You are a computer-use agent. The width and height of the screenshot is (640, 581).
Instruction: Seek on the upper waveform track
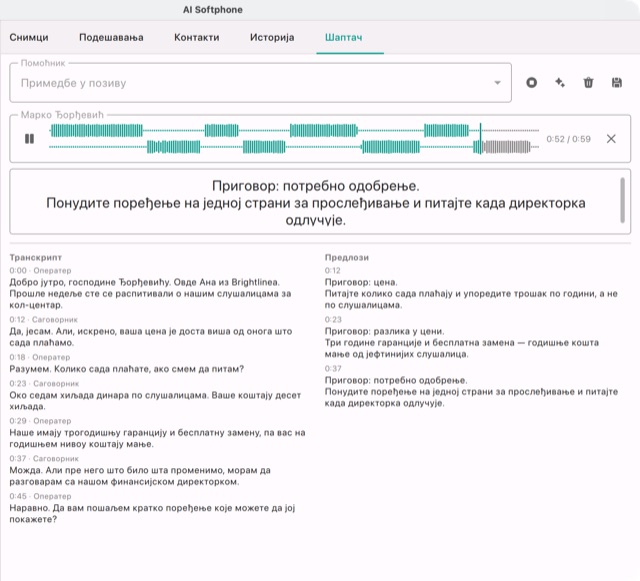click(x=294, y=131)
